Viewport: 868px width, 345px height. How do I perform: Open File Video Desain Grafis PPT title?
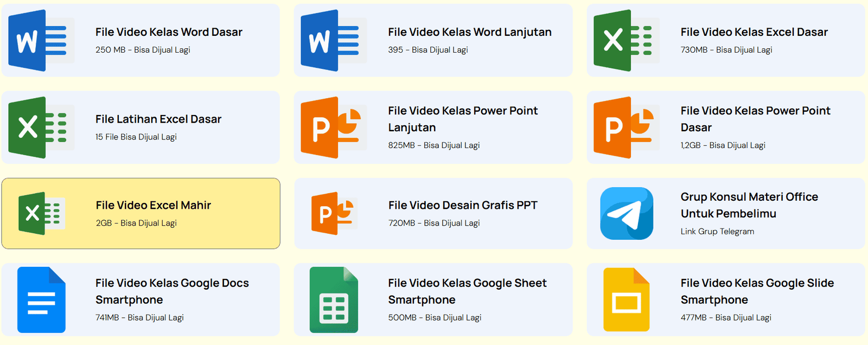click(x=463, y=205)
